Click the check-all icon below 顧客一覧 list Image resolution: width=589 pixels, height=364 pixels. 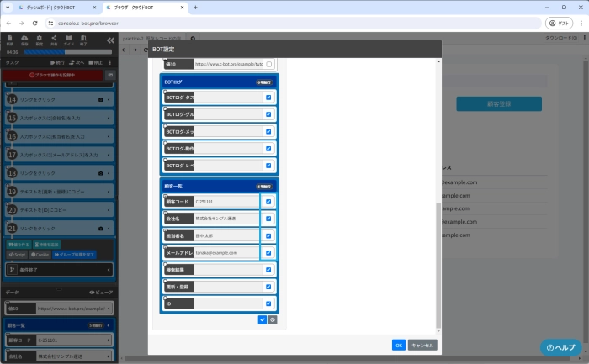coord(263,320)
